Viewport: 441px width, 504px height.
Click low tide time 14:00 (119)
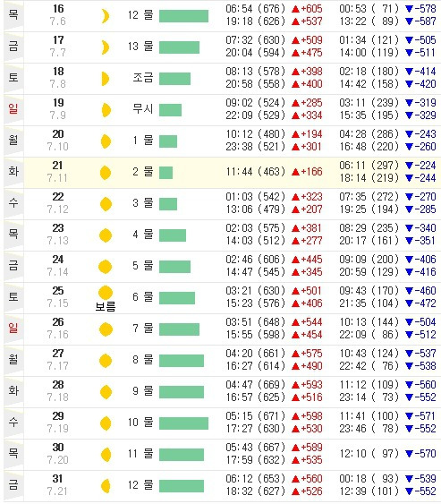point(369,53)
